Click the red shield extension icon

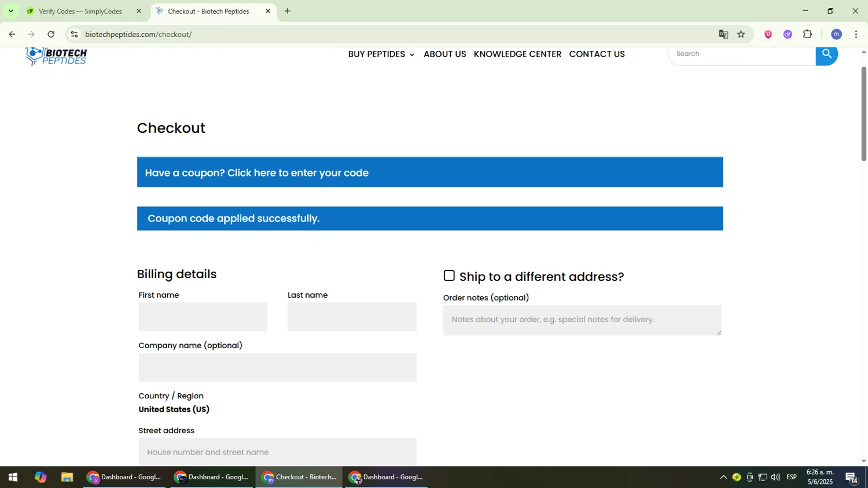click(768, 35)
